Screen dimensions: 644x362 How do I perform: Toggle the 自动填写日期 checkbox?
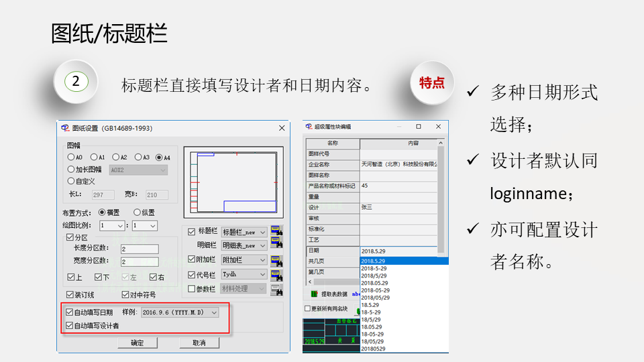pos(70,312)
